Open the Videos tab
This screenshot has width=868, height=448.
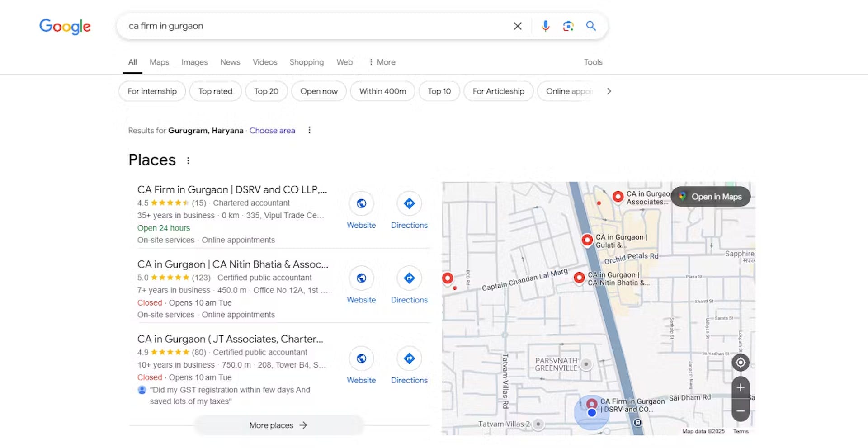(265, 62)
